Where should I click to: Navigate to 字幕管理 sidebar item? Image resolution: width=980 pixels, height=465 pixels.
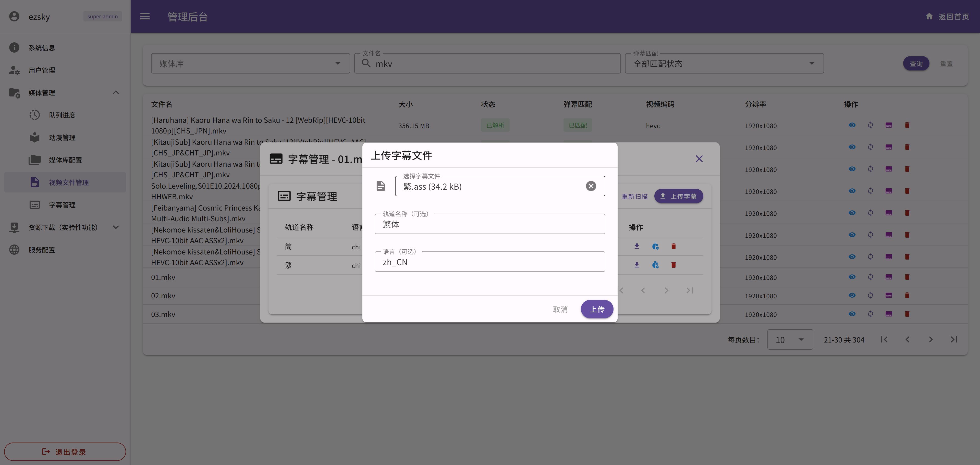62,205
